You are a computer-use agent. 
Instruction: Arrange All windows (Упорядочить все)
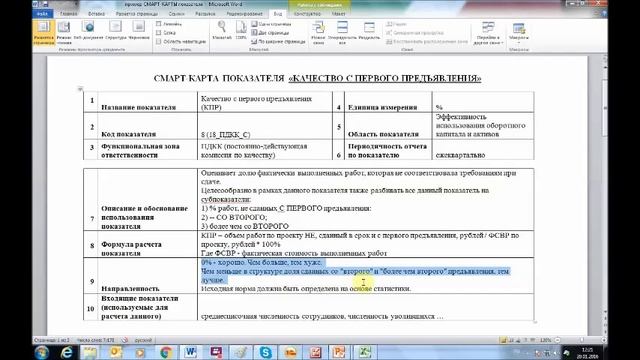coord(342,33)
